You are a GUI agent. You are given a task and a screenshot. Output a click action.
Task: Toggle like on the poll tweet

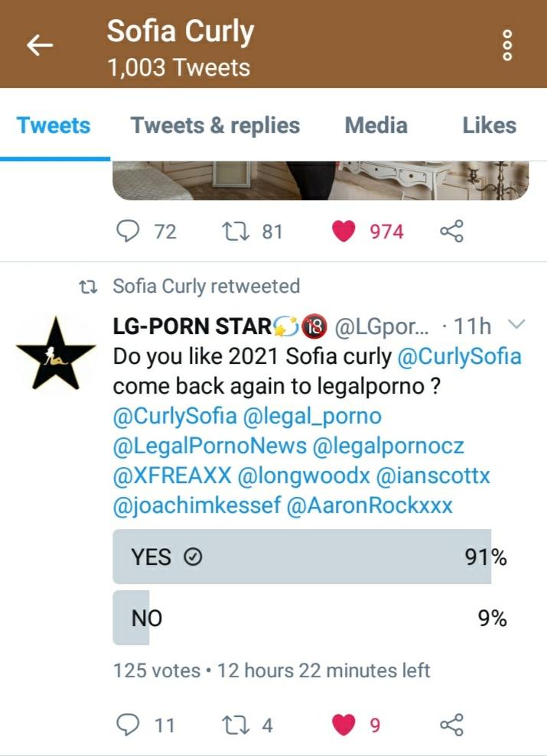(x=344, y=725)
